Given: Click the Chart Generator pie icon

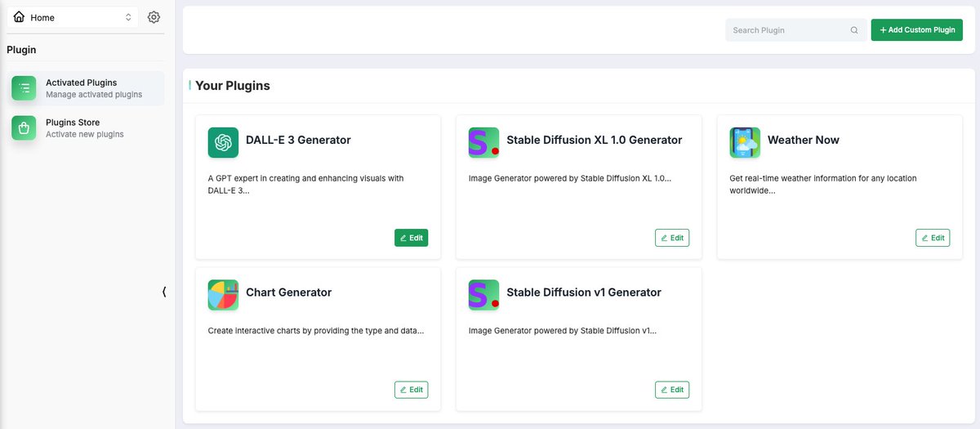Looking at the screenshot, I should click(223, 295).
